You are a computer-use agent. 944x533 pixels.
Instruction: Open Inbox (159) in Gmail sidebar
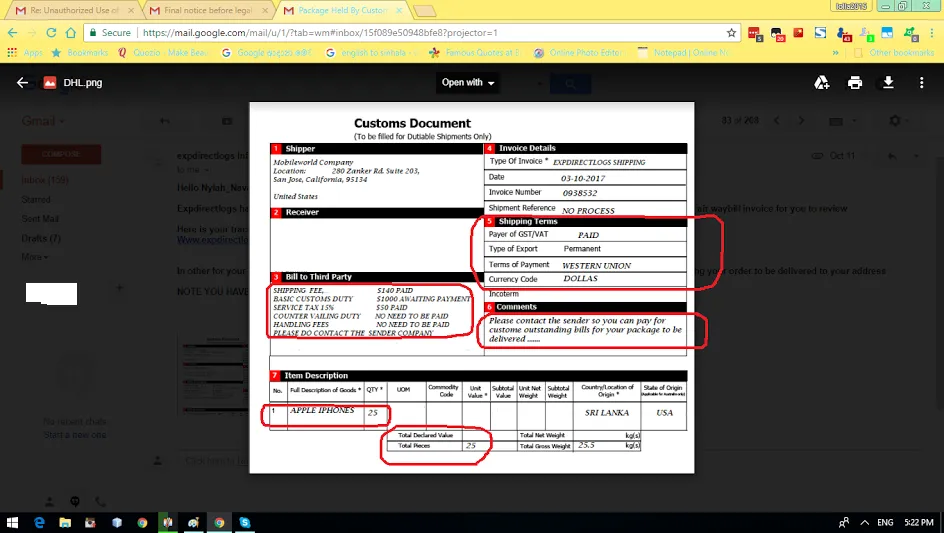(45, 179)
